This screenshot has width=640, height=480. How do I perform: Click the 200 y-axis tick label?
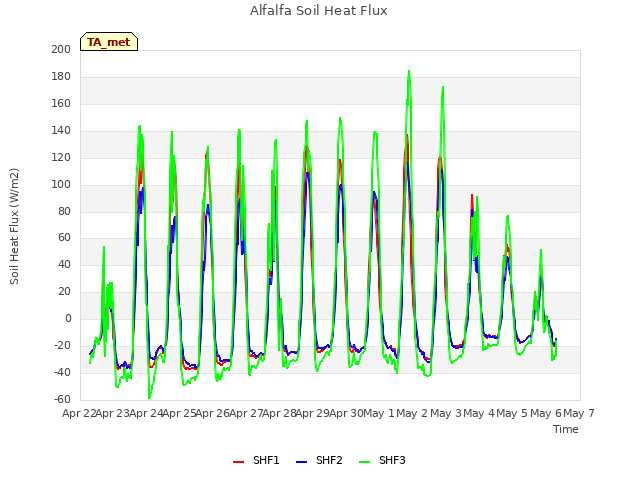[61, 49]
